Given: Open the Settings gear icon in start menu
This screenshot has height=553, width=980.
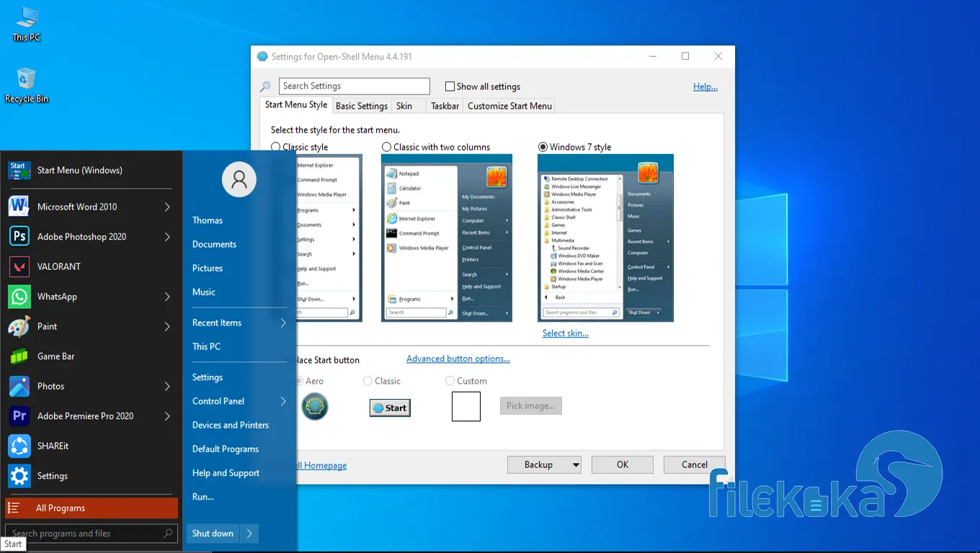Looking at the screenshot, I should [19, 476].
